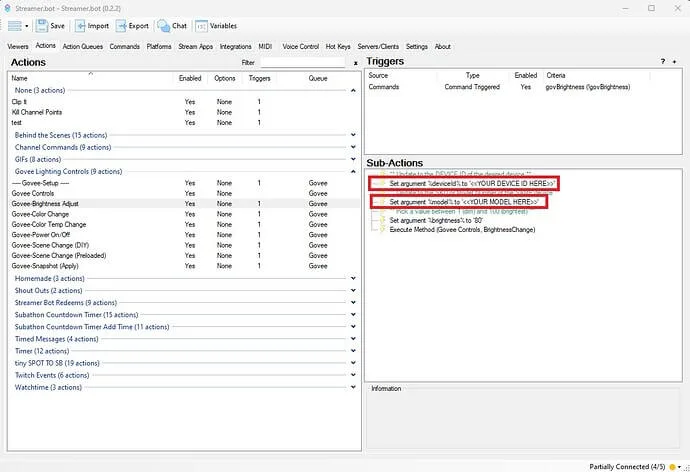Expand the Timed Messages group

353,339
